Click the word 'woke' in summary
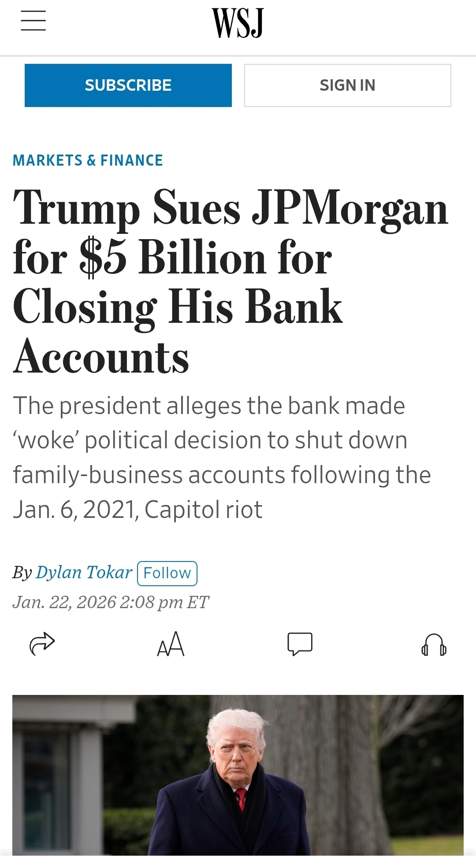Viewport: 476px width, 868px height. point(46,440)
